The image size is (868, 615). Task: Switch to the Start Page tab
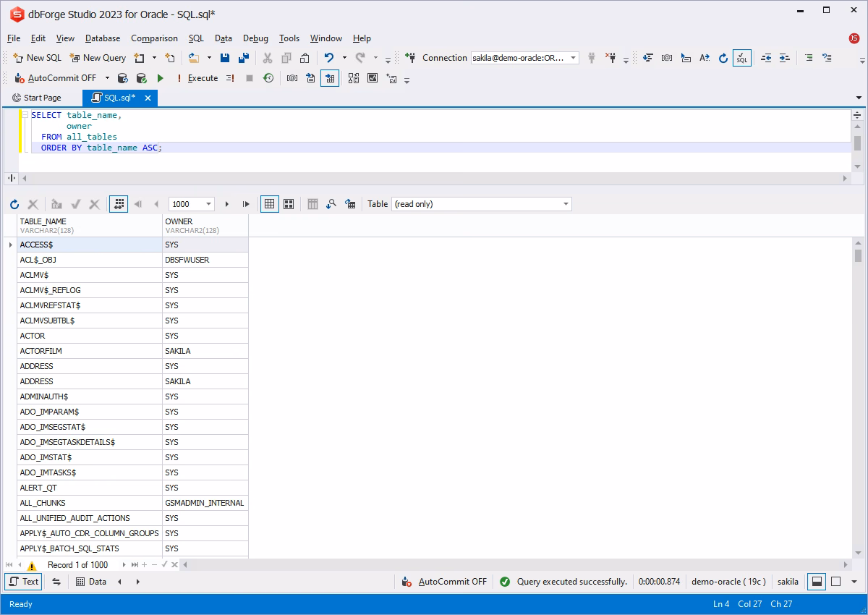coord(37,98)
